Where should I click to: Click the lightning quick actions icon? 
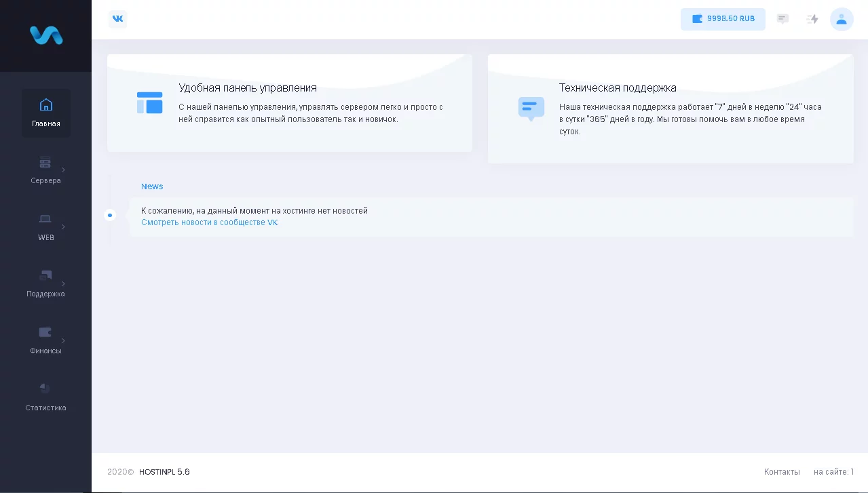coord(812,19)
